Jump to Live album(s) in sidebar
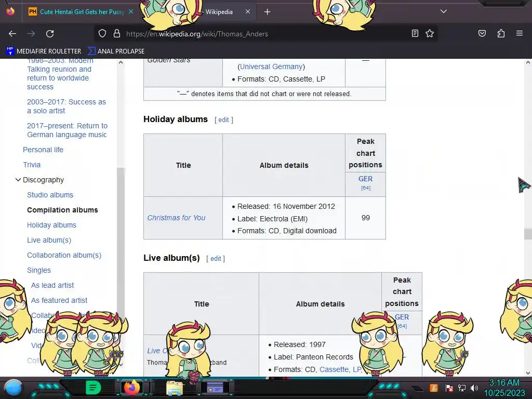The width and height of the screenshot is (532, 399). coord(49,240)
